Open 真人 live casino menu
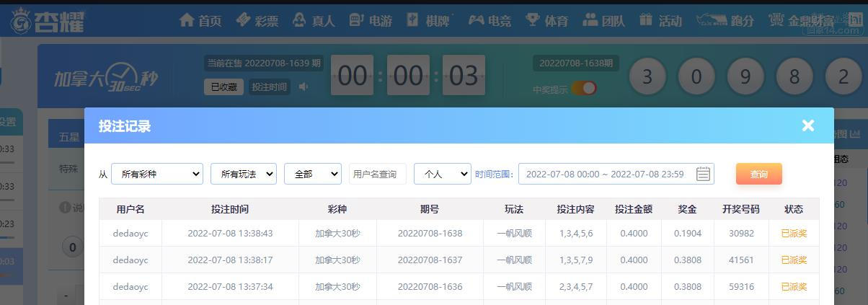Screen dimensions: 868x305 click(x=314, y=20)
